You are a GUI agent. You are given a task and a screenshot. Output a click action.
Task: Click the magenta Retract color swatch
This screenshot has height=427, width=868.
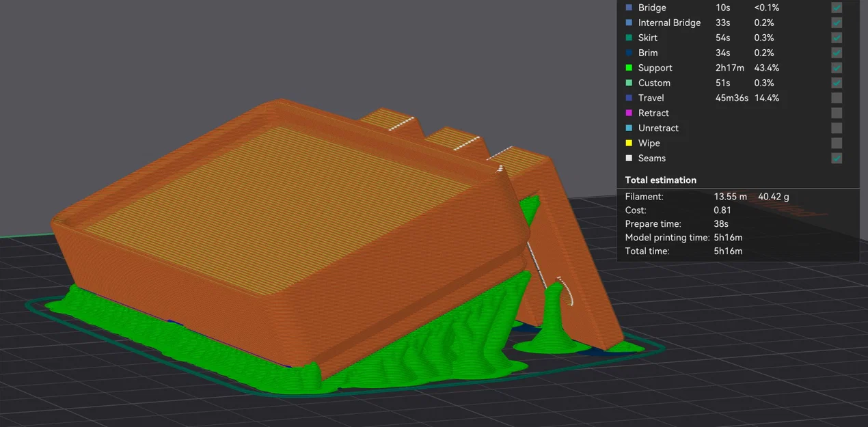[x=629, y=113]
